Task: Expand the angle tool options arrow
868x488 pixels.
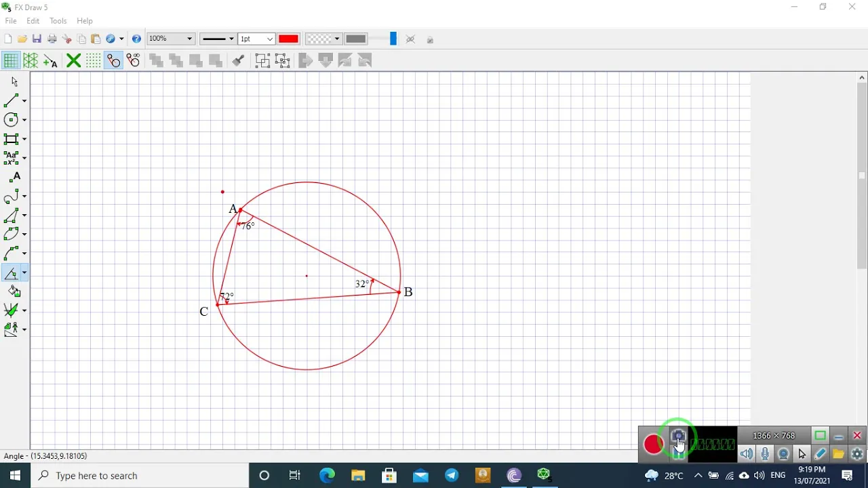Action: coord(24,272)
